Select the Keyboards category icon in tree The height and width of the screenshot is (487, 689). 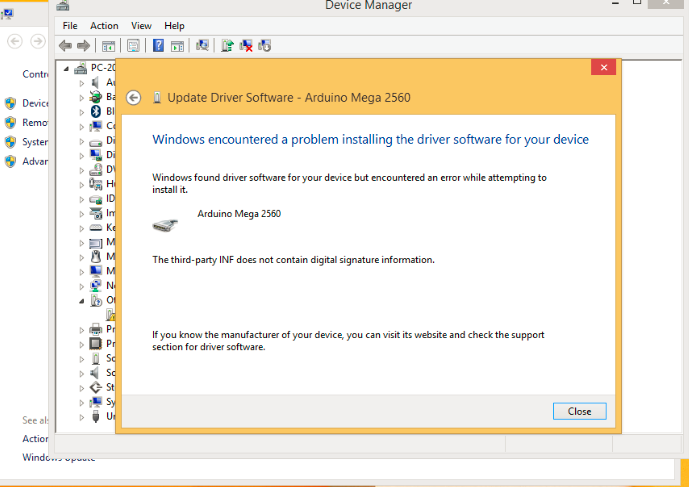click(x=95, y=227)
